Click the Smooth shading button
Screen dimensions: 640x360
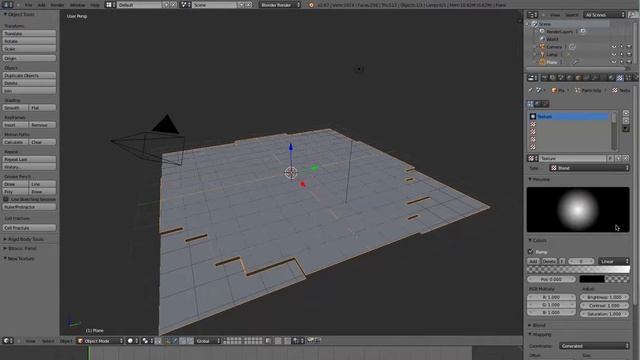point(16,108)
